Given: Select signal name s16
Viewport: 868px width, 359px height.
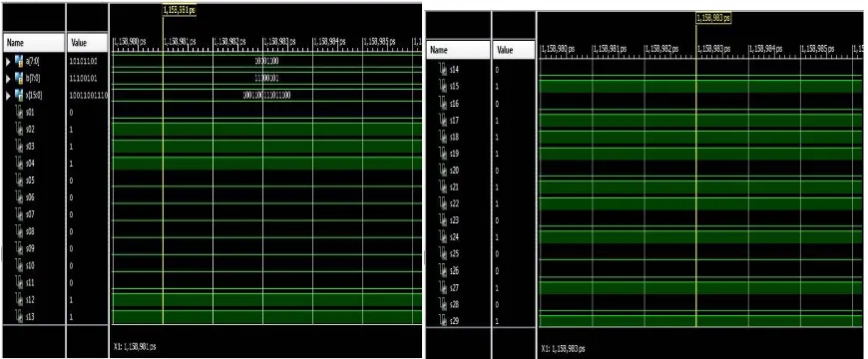Looking at the screenshot, I should click(x=454, y=104).
